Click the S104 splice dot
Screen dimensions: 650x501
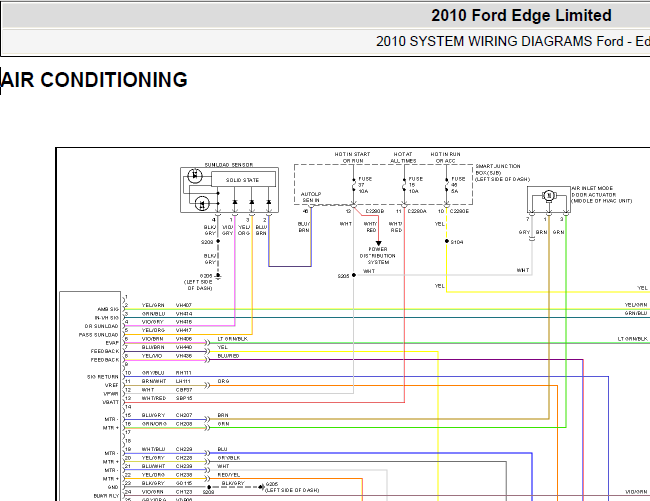coord(446,241)
